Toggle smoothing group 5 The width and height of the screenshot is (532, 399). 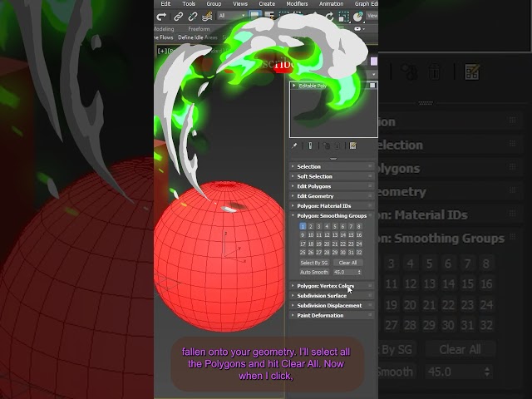[335, 226]
